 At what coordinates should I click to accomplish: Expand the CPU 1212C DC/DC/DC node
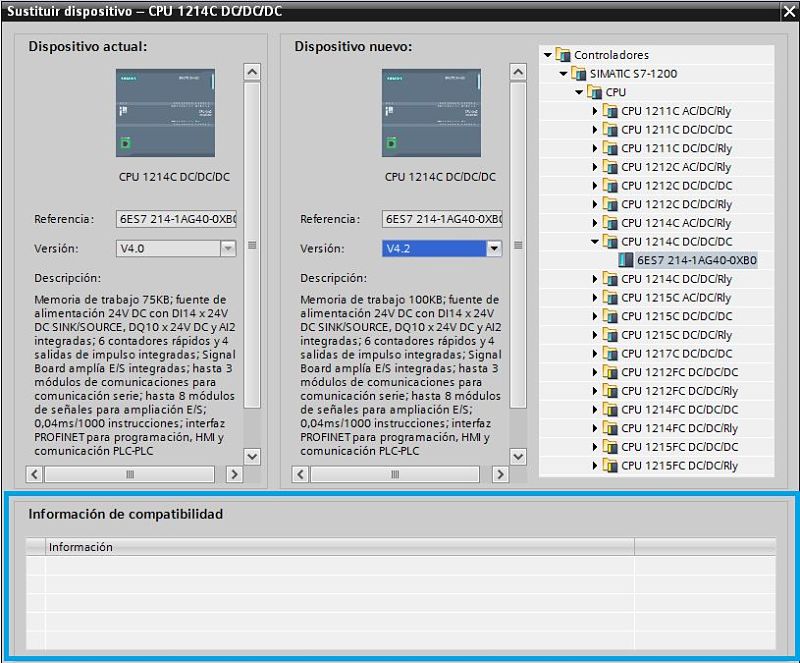(595, 186)
